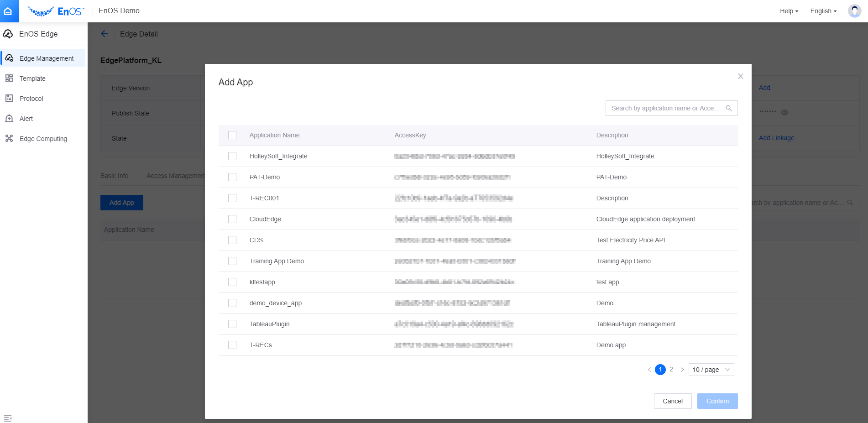
Task: Click the Edge Computing sidebar icon
Action: click(9, 139)
